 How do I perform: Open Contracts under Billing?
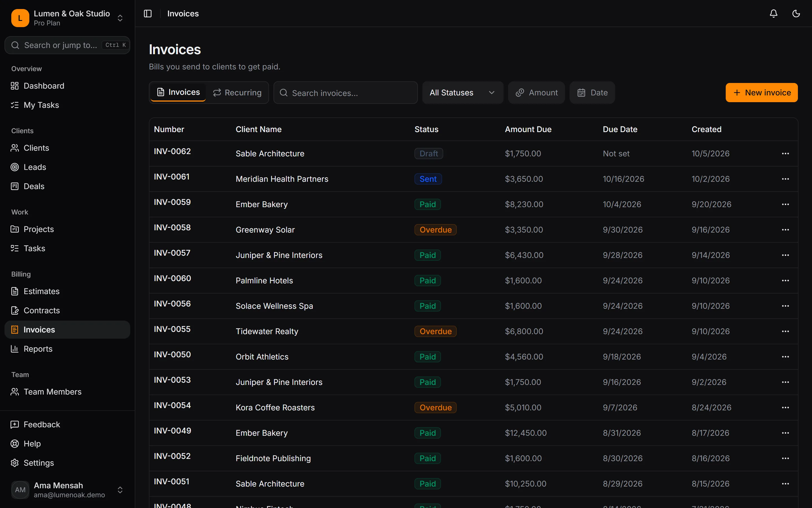pyautogui.click(x=67, y=310)
